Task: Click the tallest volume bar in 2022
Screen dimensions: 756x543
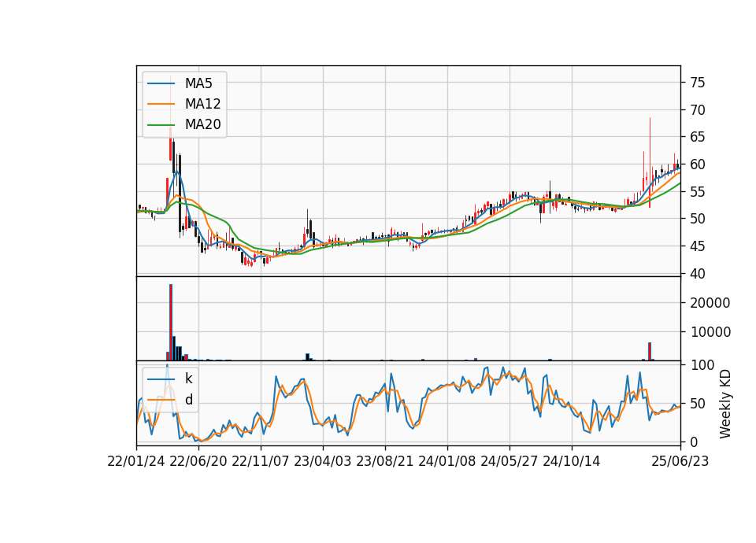Action: (171, 323)
